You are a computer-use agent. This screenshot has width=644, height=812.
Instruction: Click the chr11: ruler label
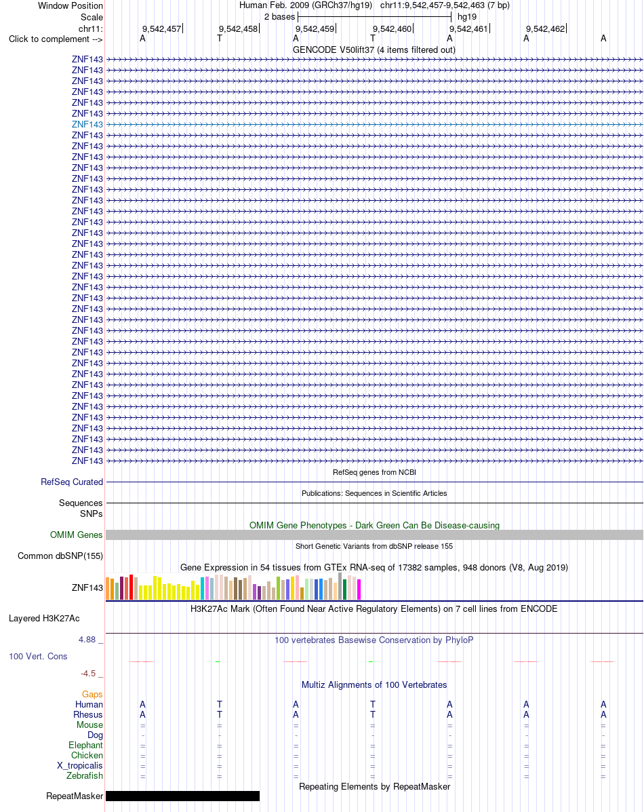[91, 29]
